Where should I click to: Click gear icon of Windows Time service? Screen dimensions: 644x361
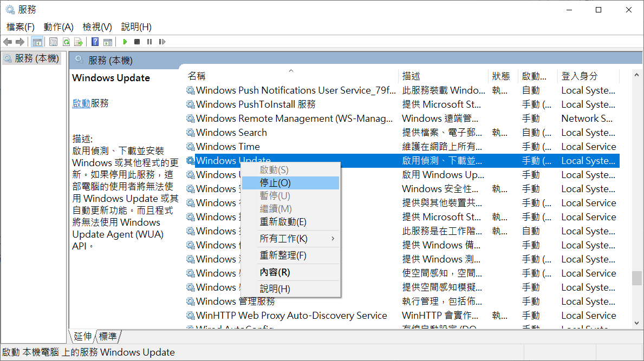(x=191, y=147)
